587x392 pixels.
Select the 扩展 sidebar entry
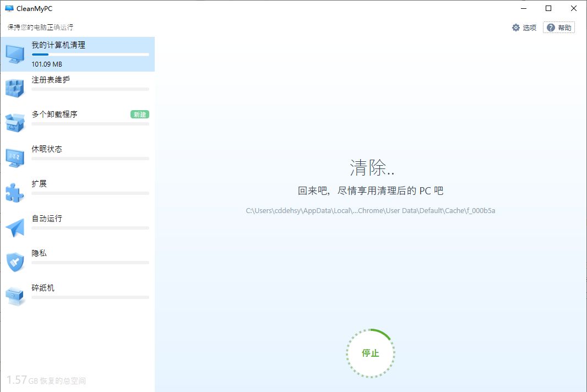tap(39, 183)
